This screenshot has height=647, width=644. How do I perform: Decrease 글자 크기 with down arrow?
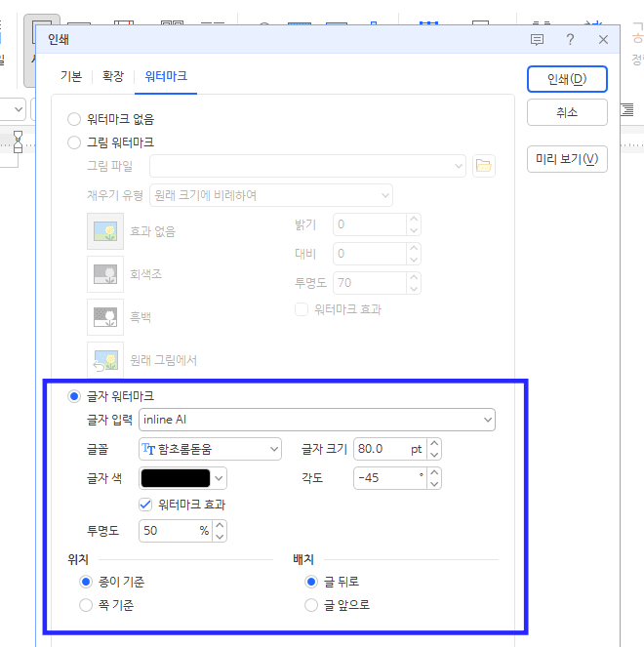click(434, 455)
